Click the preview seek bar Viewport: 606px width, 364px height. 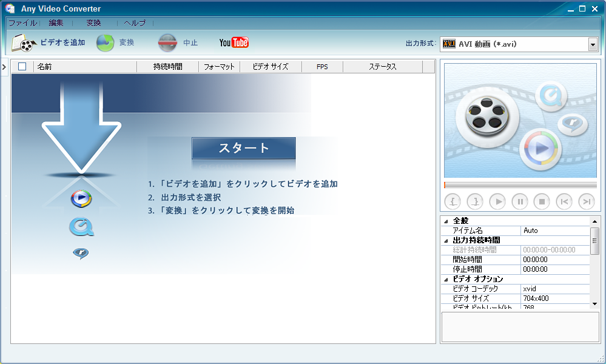520,185
